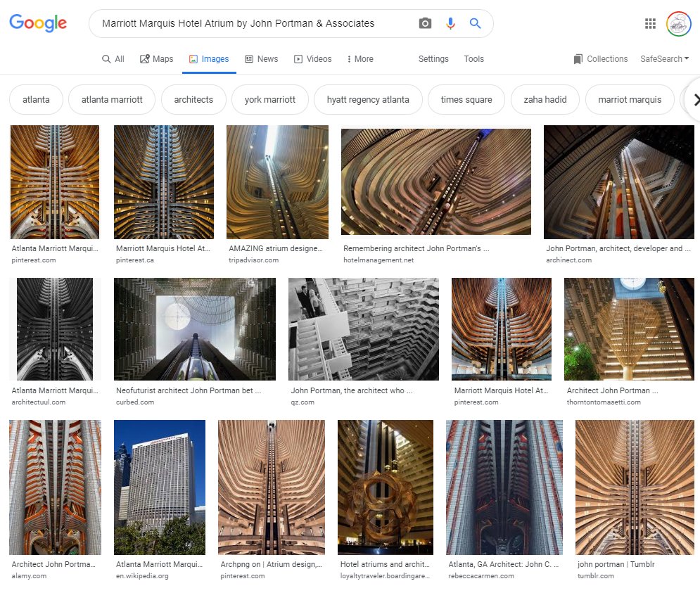700x593 pixels.
Task: Filter by the 'architects' chip
Action: (193, 100)
